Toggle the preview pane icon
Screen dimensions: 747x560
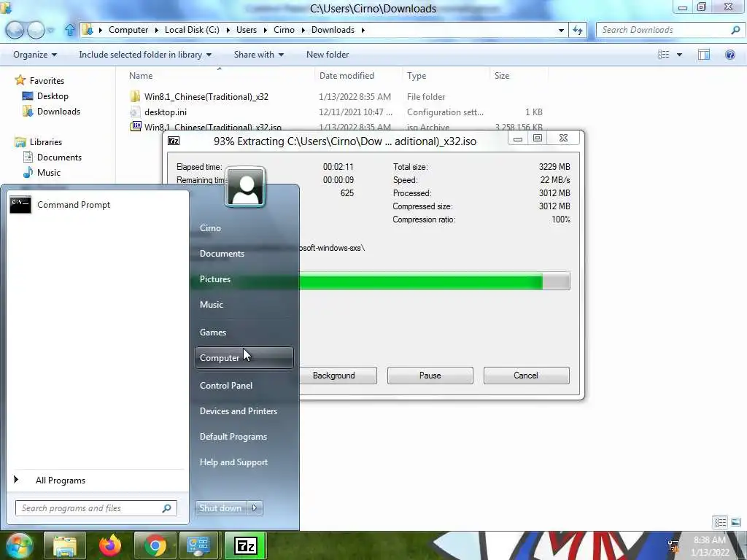tap(704, 55)
